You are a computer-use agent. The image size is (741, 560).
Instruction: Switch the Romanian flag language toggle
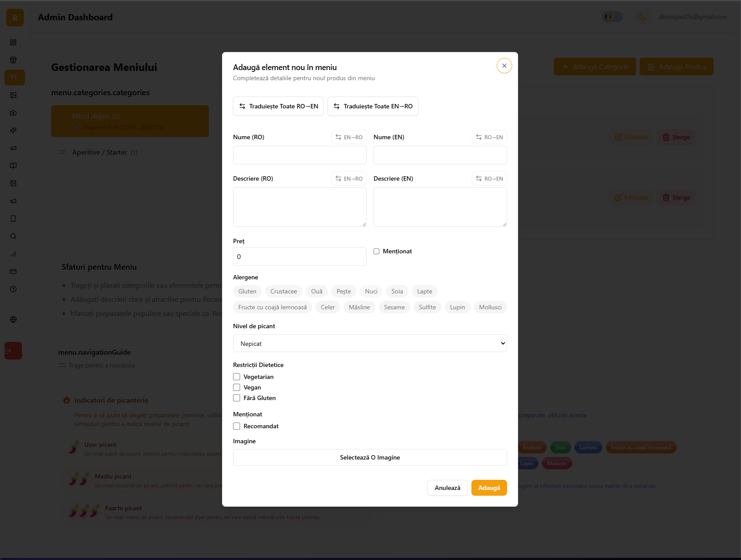click(612, 17)
